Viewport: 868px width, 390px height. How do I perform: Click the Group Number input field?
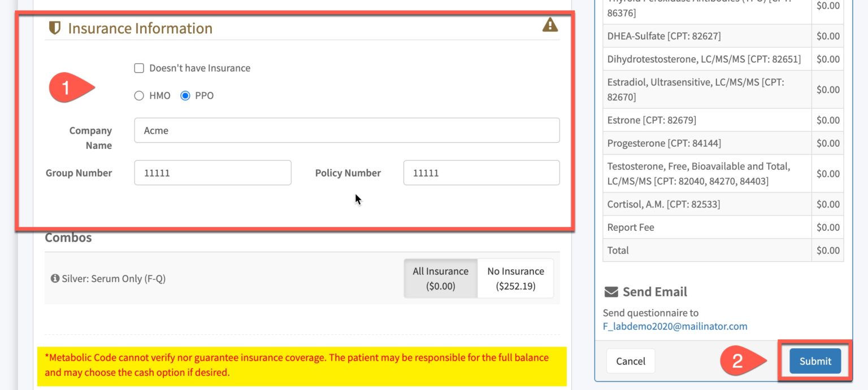(x=212, y=173)
